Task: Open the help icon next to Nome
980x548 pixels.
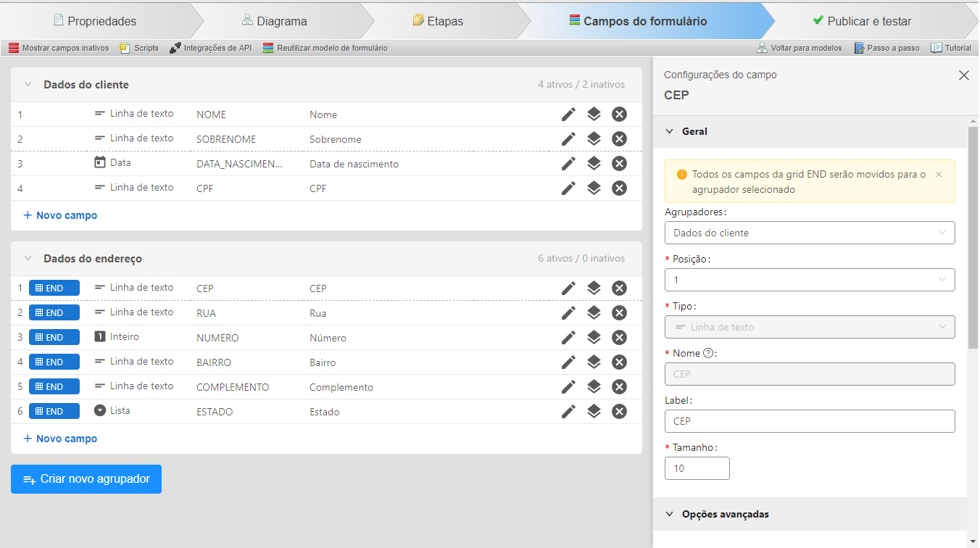Action: click(709, 354)
